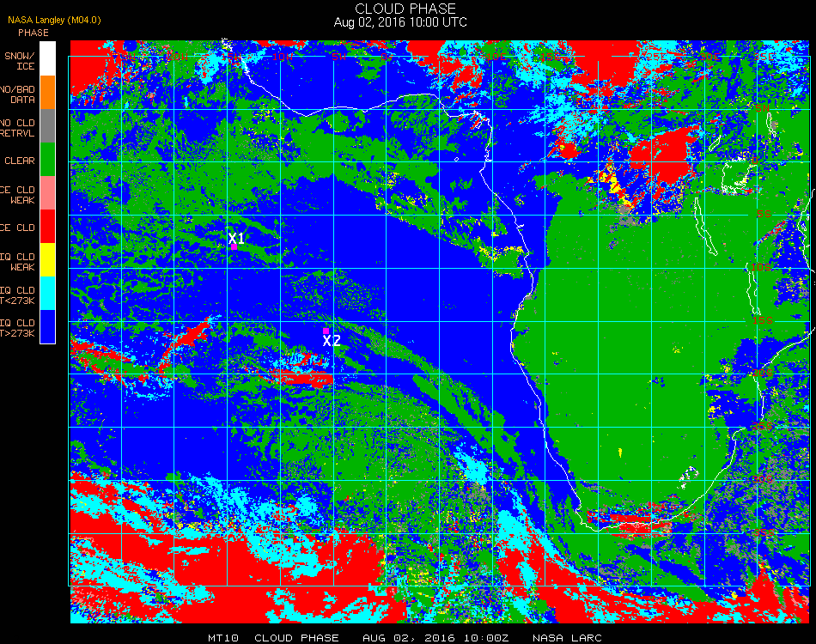Select the yellow LIQ CLD WEAK swatch

click(x=47, y=259)
